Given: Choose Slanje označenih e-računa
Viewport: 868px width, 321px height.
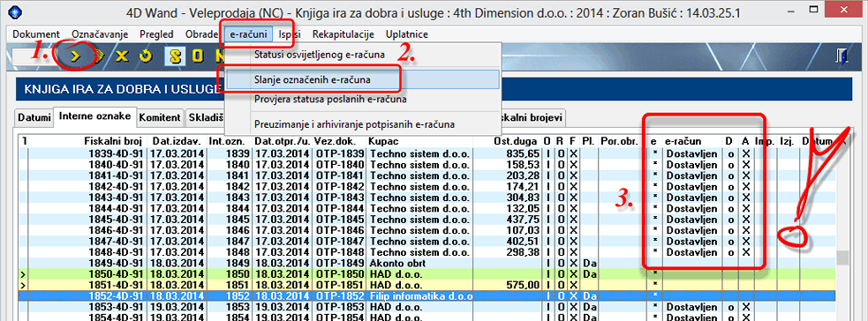Looking at the screenshot, I should pos(363,79).
